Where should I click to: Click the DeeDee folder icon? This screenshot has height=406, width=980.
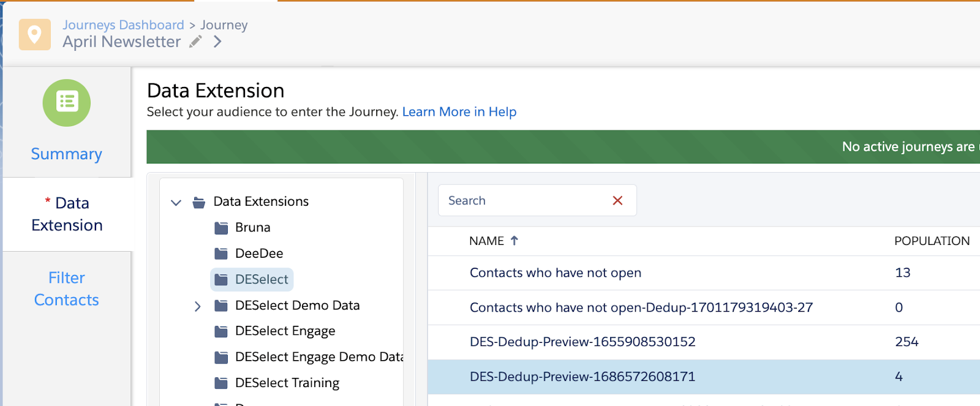(221, 254)
